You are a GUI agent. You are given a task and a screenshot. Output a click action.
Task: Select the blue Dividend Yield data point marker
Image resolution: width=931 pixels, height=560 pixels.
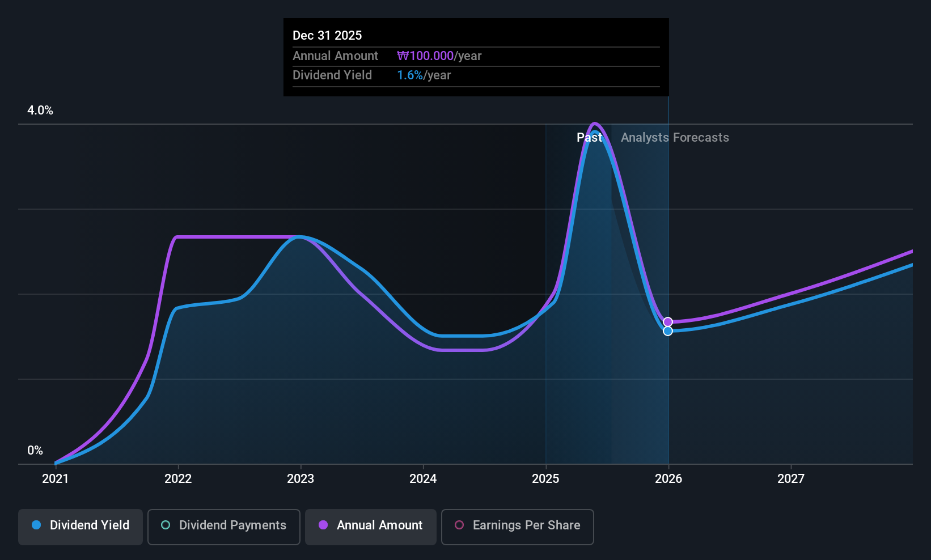click(668, 331)
